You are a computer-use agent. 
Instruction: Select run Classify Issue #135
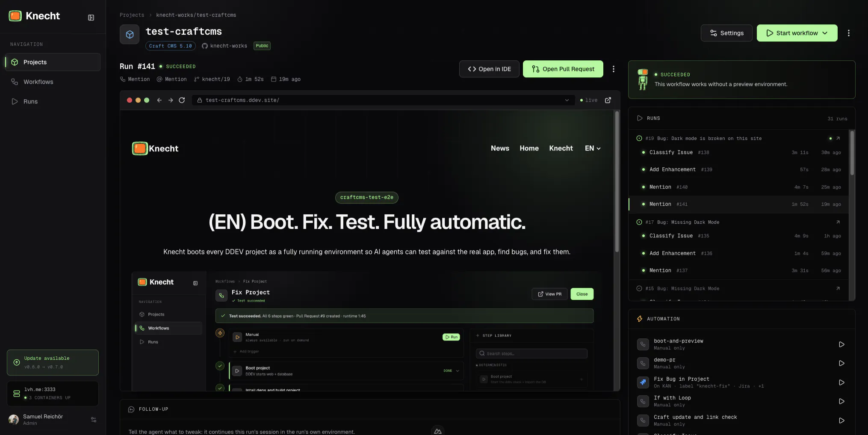coord(739,236)
